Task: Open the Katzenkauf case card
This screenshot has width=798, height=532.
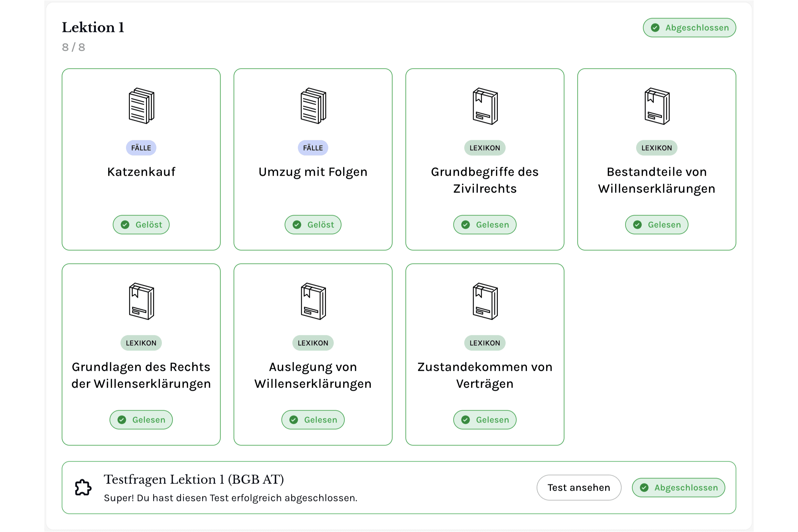Action: pyautogui.click(x=141, y=159)
